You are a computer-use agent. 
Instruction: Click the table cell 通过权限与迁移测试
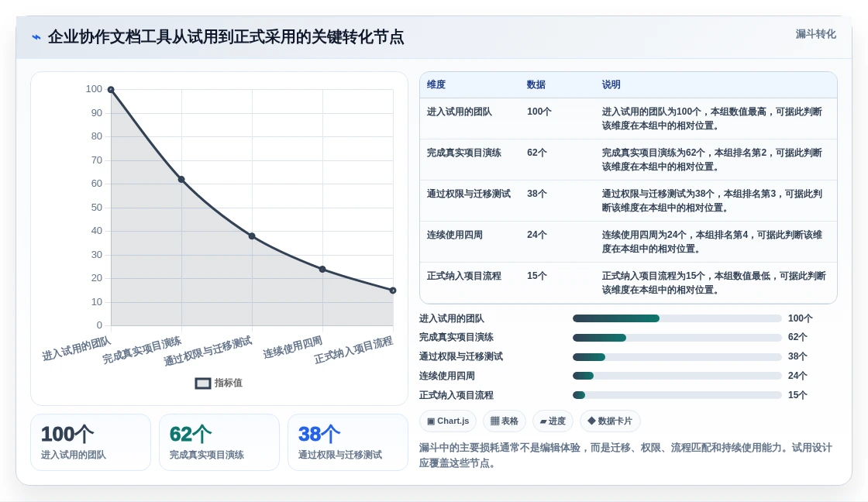pos(468,194)
